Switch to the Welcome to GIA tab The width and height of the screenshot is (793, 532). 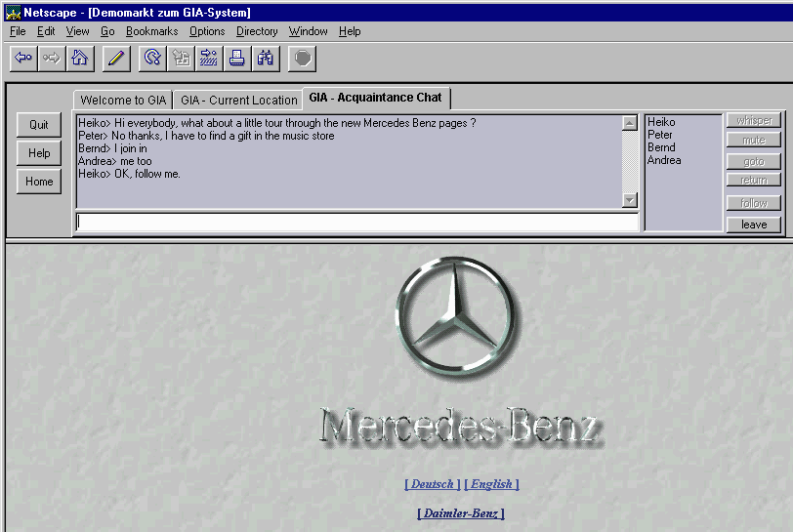pos(123,101)
